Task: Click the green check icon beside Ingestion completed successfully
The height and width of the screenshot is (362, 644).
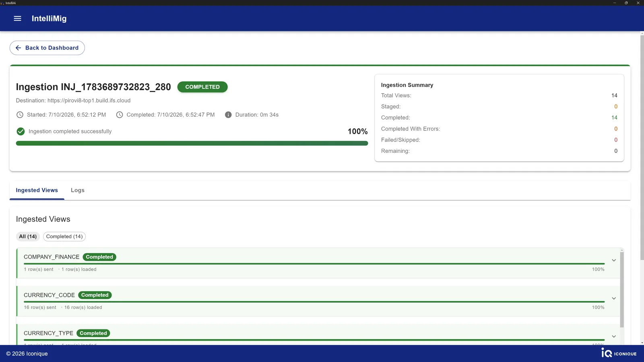Action: pos(21,132)
